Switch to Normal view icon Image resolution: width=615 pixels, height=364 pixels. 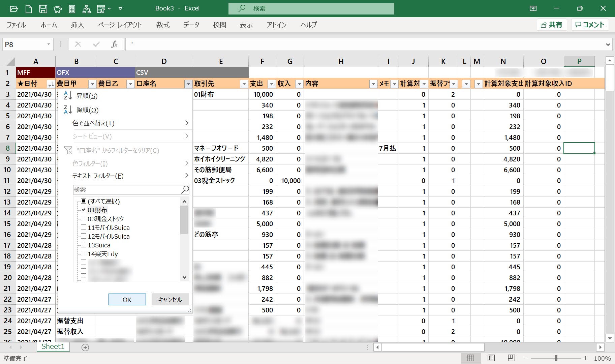(x=471, y=358)
